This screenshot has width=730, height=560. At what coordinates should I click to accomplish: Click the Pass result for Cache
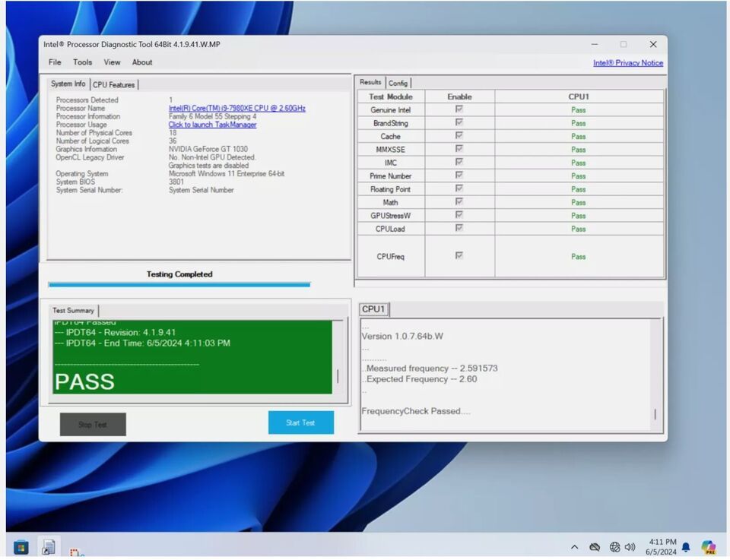[x=578, y=137]
